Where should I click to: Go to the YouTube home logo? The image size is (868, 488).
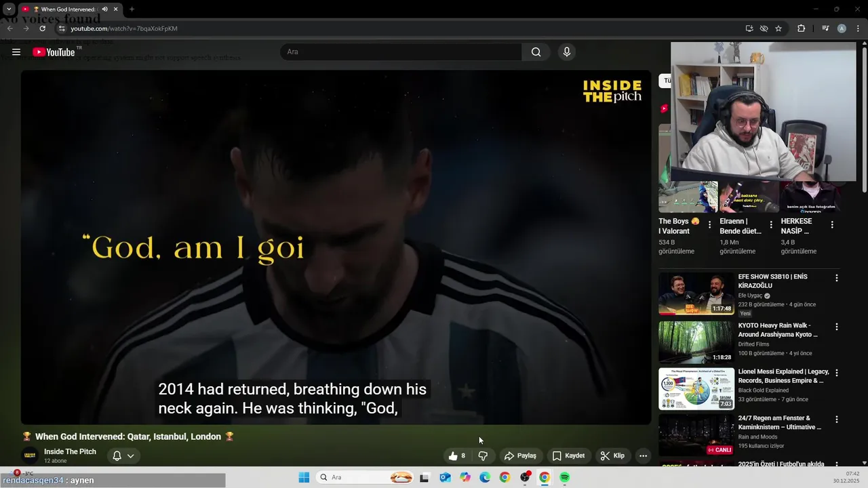pos(54,52)
